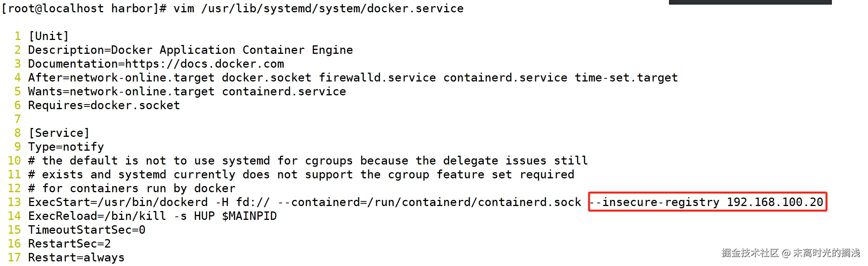Click the docs.docker.com URL on line 3

point(204,64)
